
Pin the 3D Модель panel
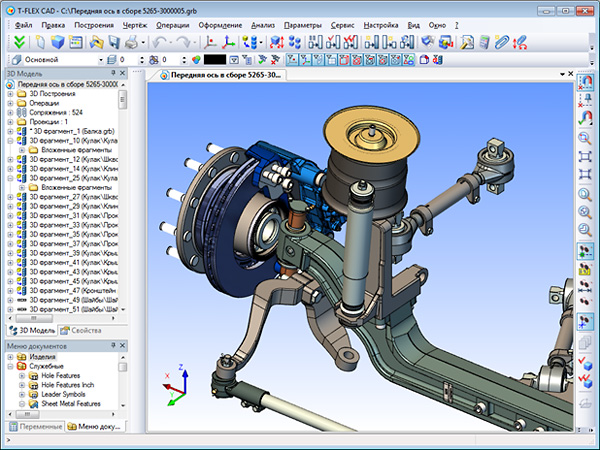113,73
